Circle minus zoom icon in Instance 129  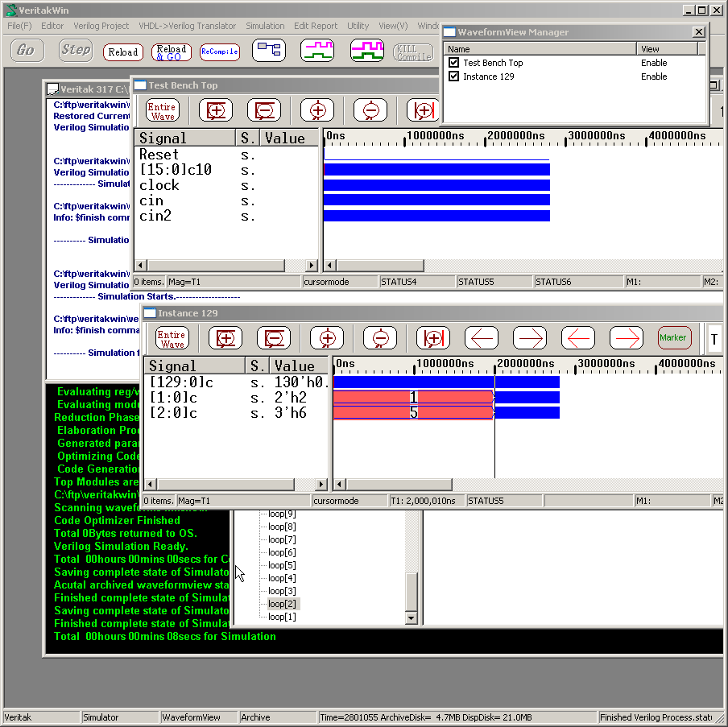380,338
